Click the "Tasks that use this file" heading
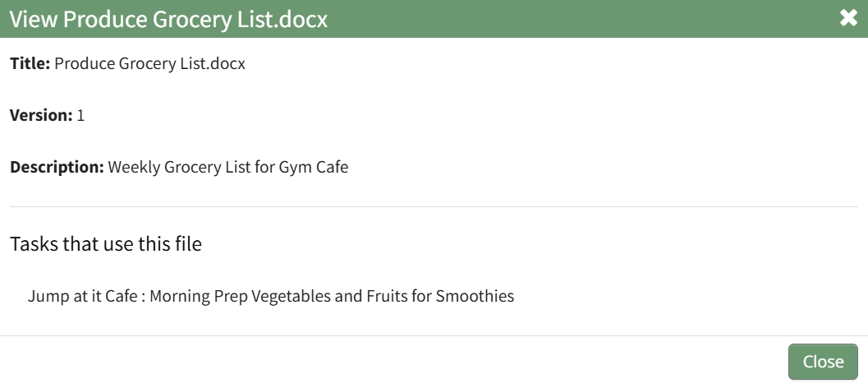Viewport: 868px width, 388px height. coord(106,244)
